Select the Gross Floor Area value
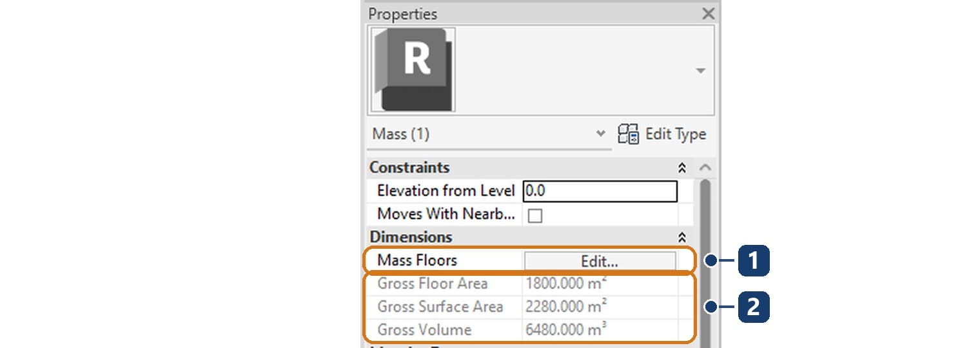Image resolution: width=980 pixels, height=348 pixels. [x=567, y=284]
